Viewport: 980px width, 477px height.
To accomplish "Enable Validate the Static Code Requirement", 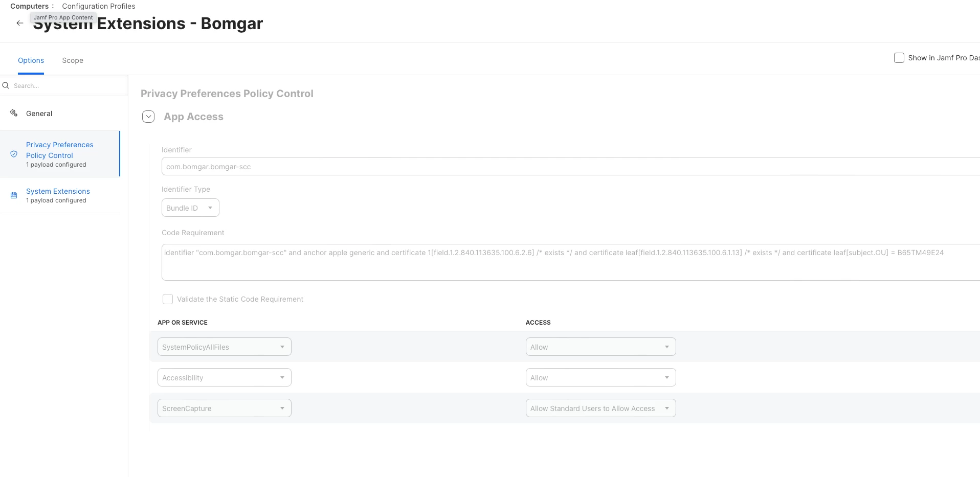I will (x=168, y=299).
